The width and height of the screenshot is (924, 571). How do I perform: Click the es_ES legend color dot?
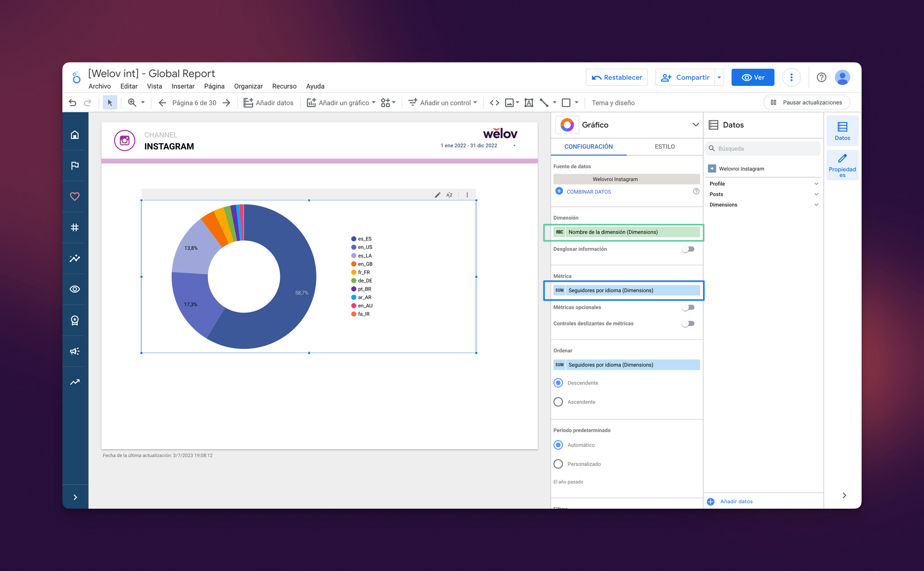(354, 239)
